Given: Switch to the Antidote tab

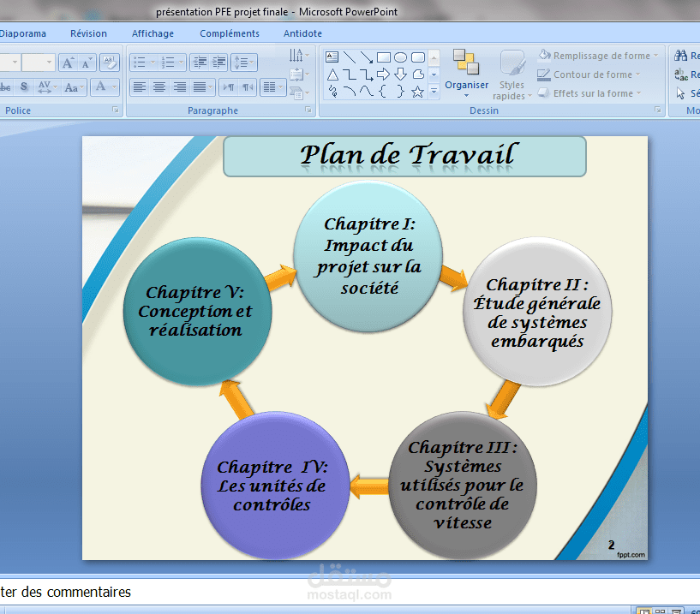Looking at the screenshot, I should click(x=302, y=33).
